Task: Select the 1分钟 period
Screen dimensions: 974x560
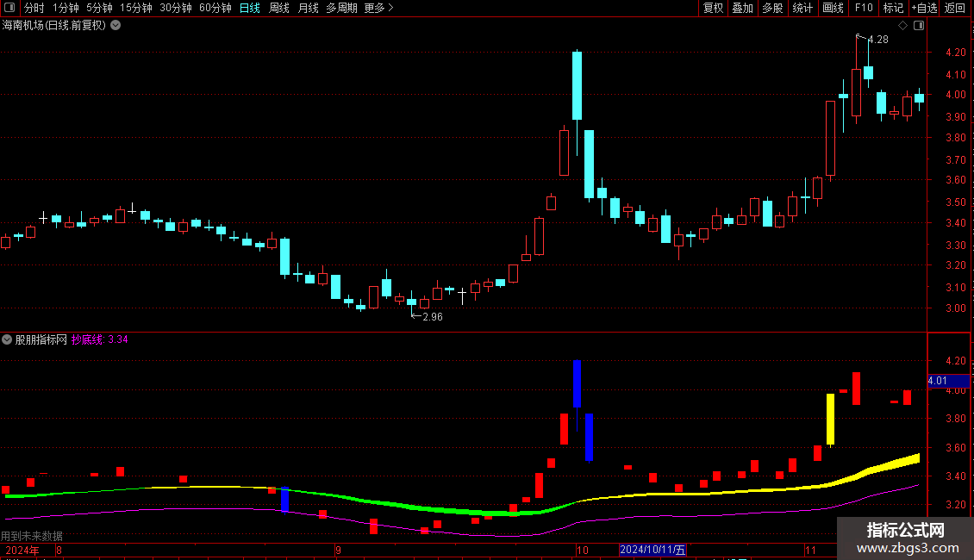Action: click(66, 8)
